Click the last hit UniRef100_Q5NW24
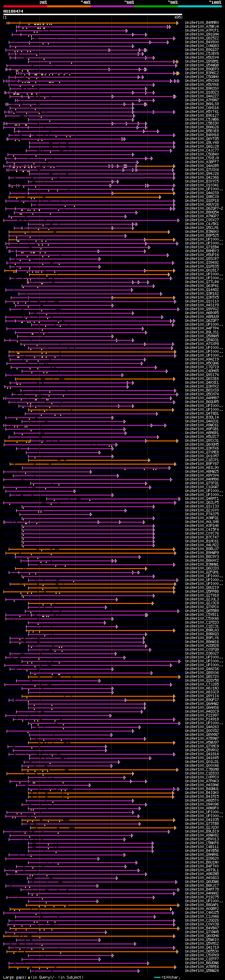This screenshot has height=980, width=225. coord(202,971)
